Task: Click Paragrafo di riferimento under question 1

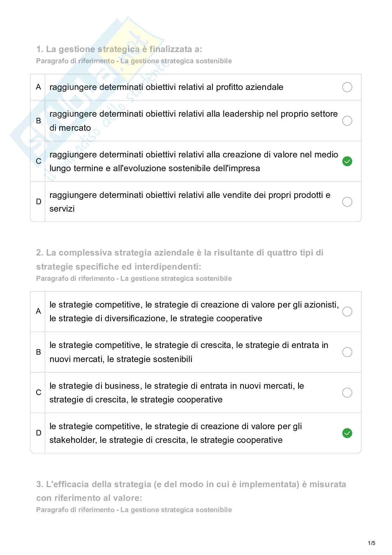Action: click(134, 61)
